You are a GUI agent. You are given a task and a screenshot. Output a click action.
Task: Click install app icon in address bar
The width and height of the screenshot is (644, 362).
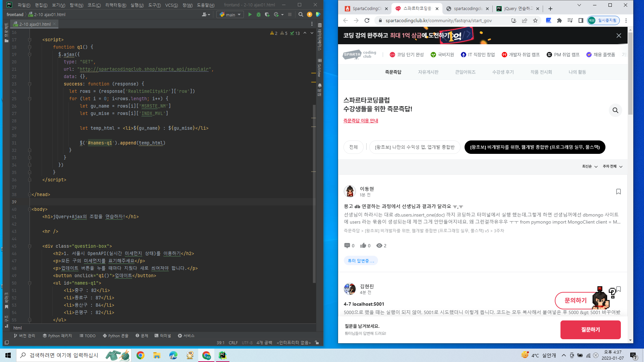click(514, 20)
